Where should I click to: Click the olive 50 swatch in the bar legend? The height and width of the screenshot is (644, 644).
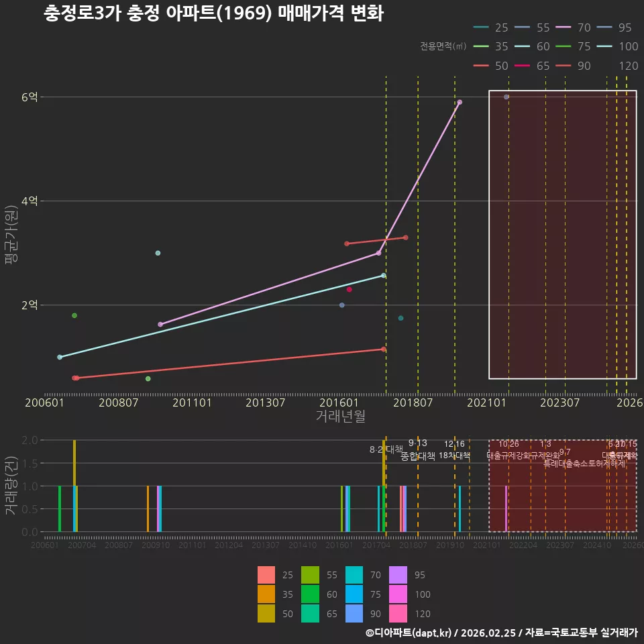point(266,613)
